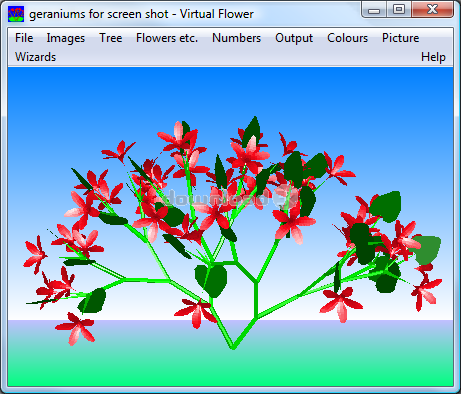The width and height of the screenshot is (461, 394).
Task: Close the Virtual Flower window
Action: click(432, 10)
